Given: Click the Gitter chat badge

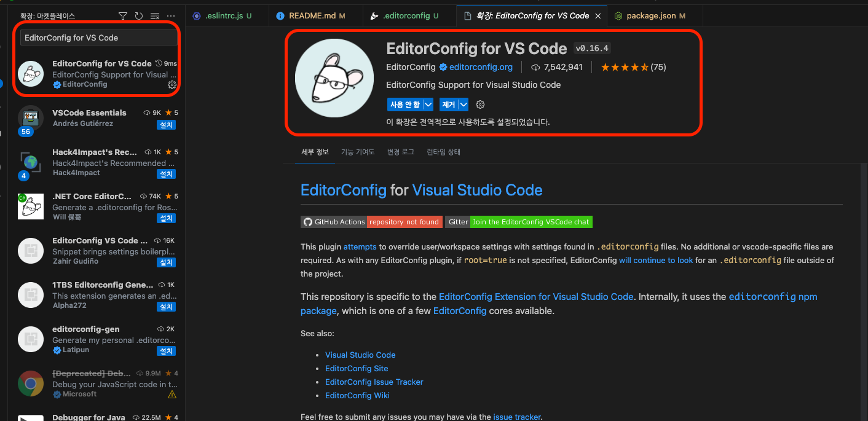Looking at the screenshot, I should (x=518, y=222).
